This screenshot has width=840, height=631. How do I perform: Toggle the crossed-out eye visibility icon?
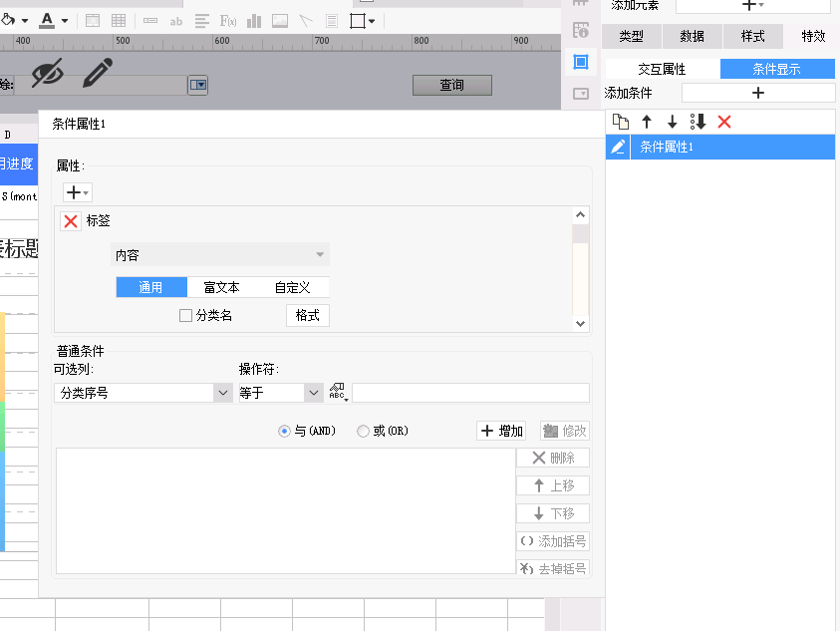47,73
